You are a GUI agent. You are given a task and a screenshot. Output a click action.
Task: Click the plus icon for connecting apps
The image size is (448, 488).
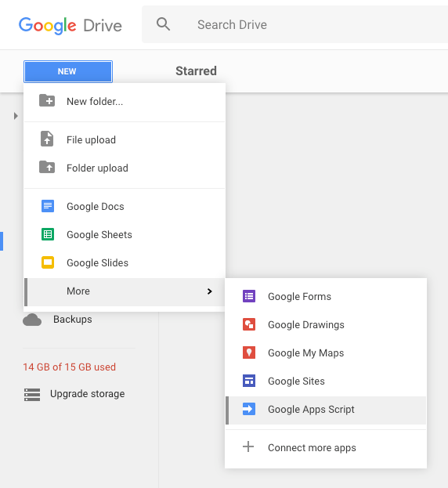248,446
